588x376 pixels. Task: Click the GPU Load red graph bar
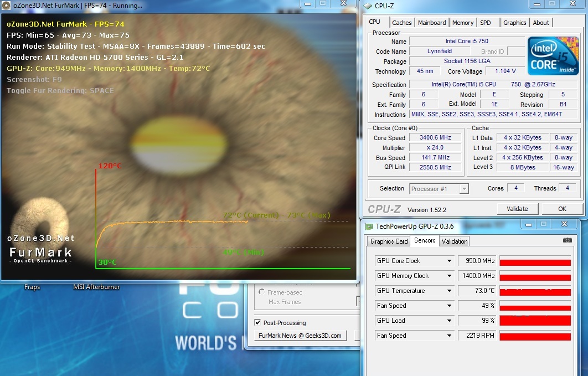pos(535,321)
